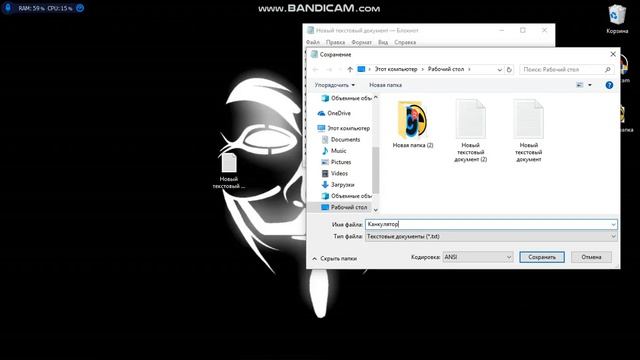
Task: Open the view options dropdown arrow
Action: tap(590, 85)
